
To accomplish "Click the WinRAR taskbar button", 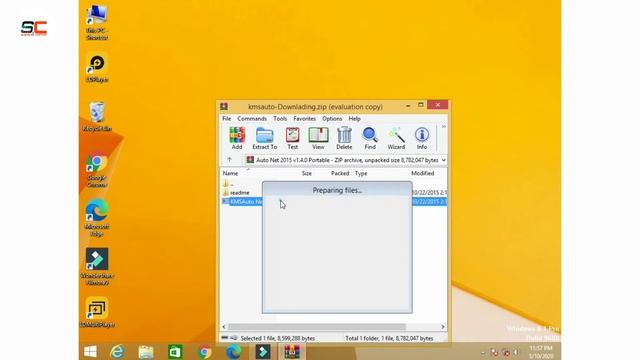I will click(292, 351).
